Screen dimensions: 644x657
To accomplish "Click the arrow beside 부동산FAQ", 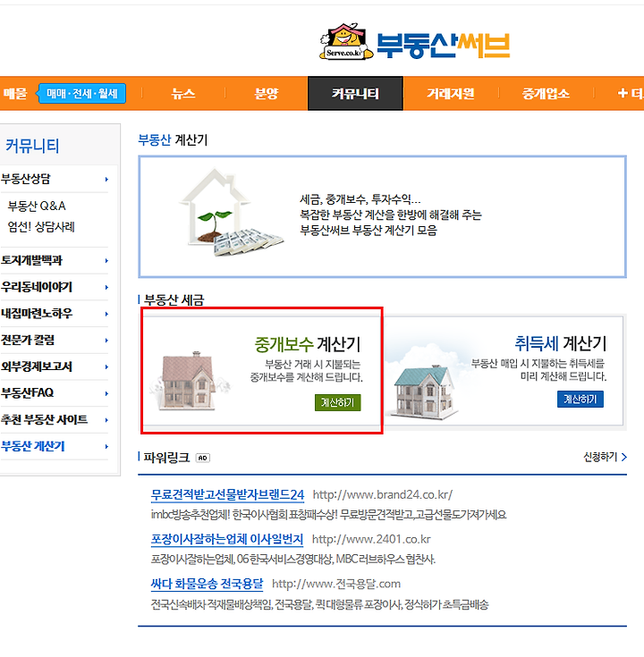I will click(107, 393).
